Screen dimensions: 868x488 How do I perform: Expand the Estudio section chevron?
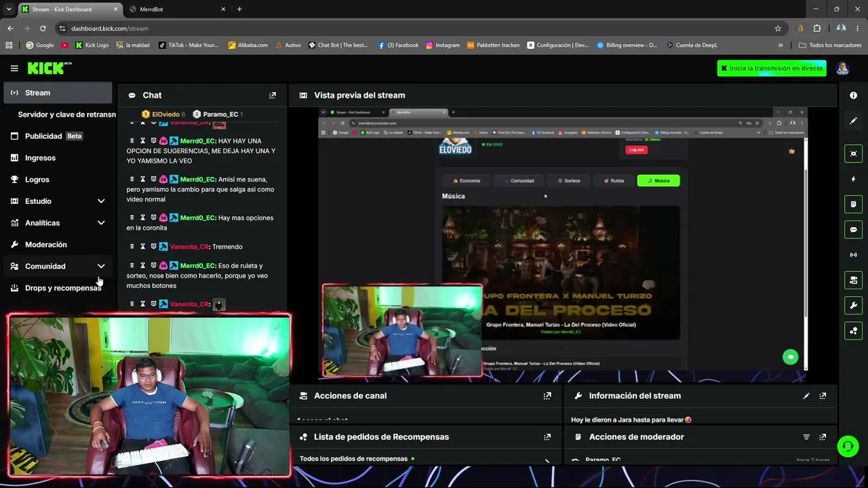pos(101,201)
